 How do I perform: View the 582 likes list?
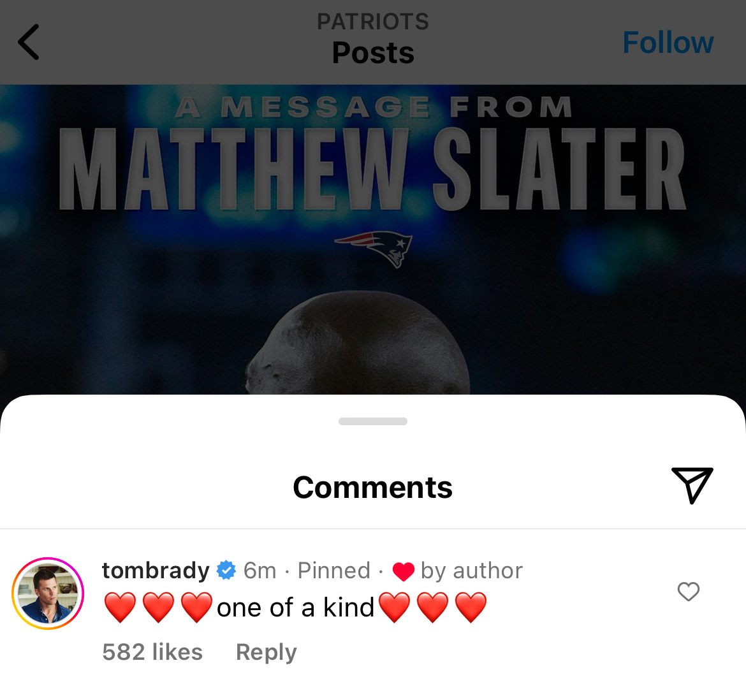pyautogui.click(x=152, y=652)
